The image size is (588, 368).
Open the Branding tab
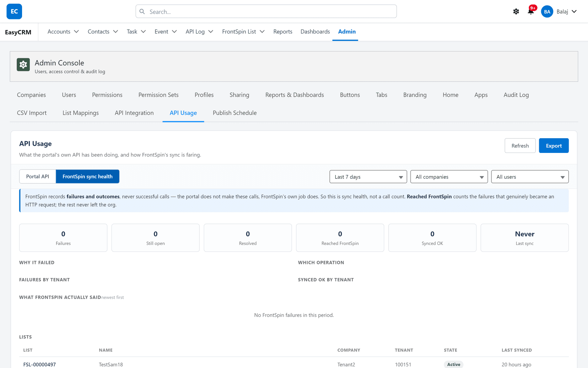tap(415, 95)
